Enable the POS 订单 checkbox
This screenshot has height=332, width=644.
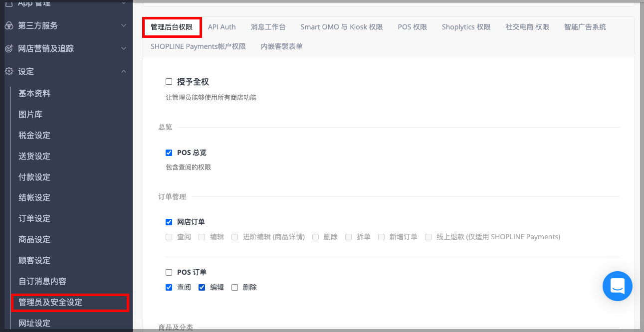click(x=169, y=272)
